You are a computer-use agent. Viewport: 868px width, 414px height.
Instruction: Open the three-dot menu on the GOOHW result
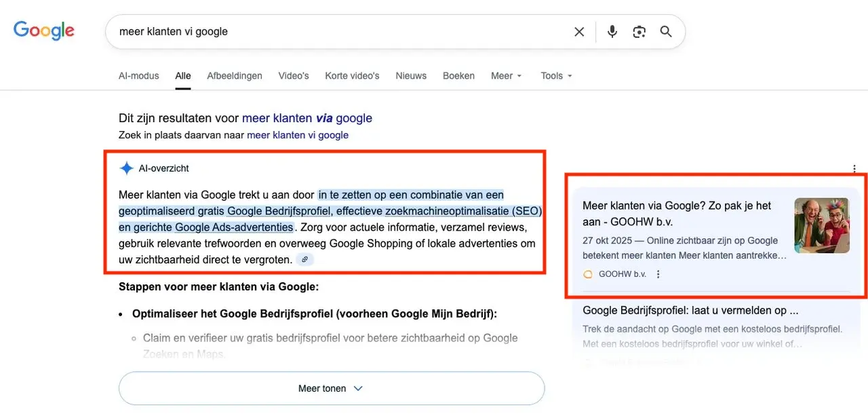coord(658,274)
